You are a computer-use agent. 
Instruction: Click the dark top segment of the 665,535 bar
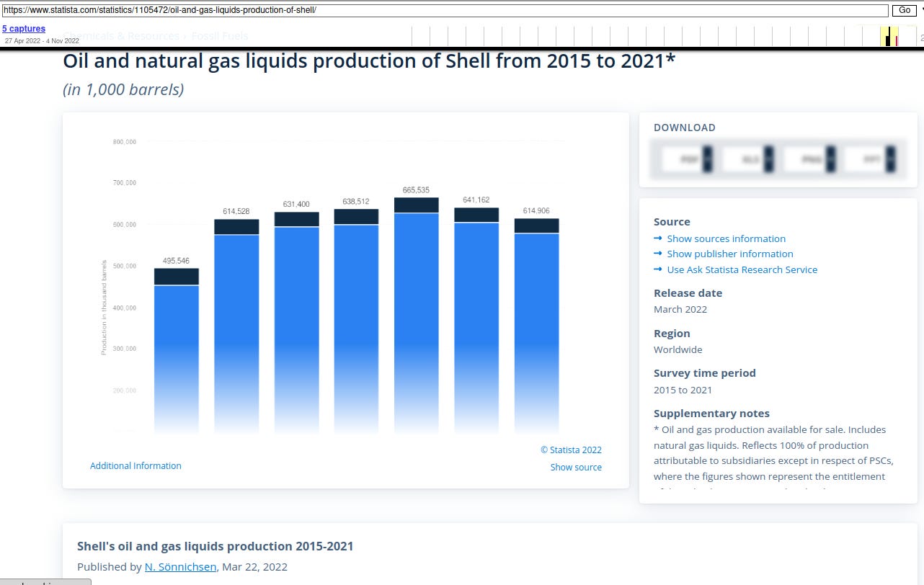(x=417, y=205)
